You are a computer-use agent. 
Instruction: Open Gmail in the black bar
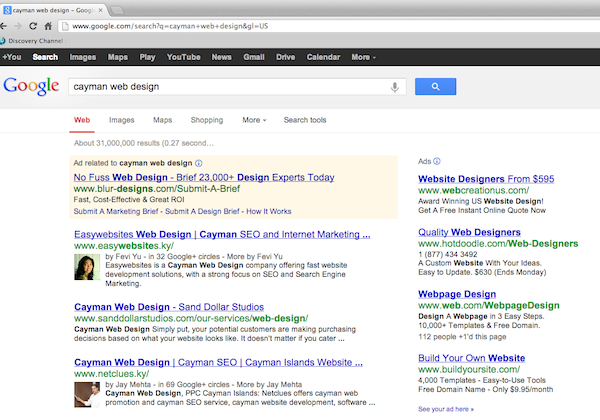(254, 57)
